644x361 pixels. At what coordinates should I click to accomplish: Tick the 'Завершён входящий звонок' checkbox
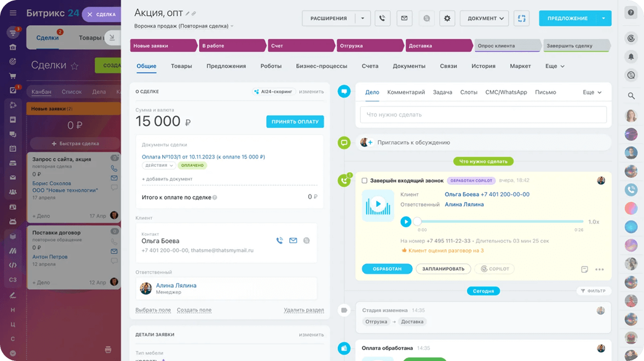click(365, 180)
